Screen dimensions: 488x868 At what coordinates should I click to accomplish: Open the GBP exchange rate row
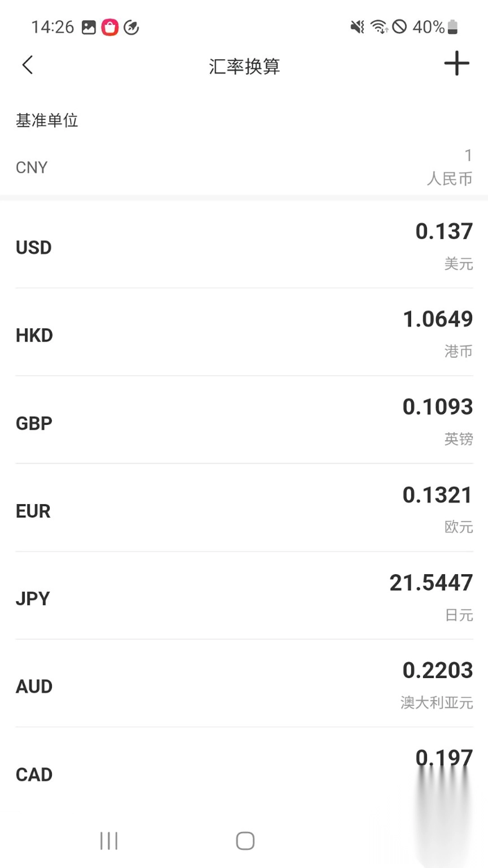244,423
